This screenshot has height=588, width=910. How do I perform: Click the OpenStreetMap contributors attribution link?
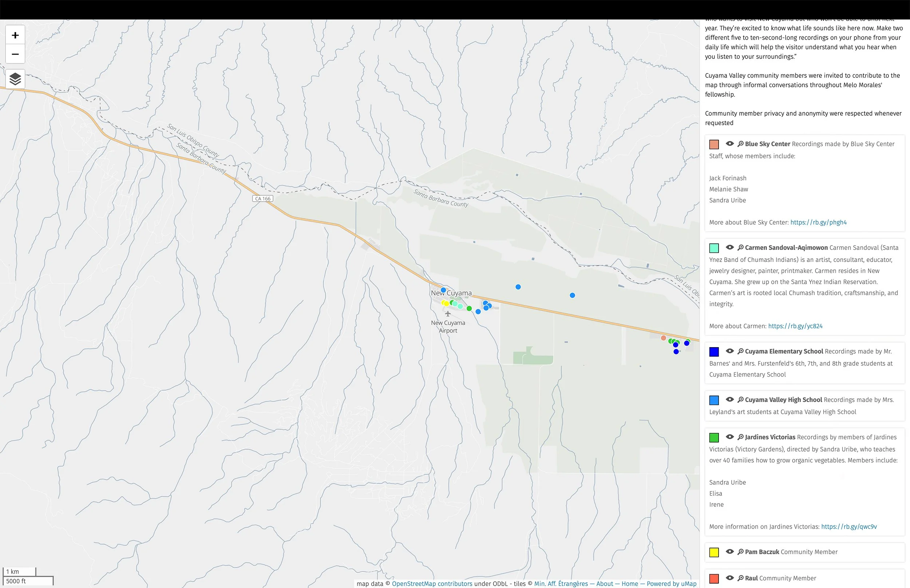coord(432,583)
